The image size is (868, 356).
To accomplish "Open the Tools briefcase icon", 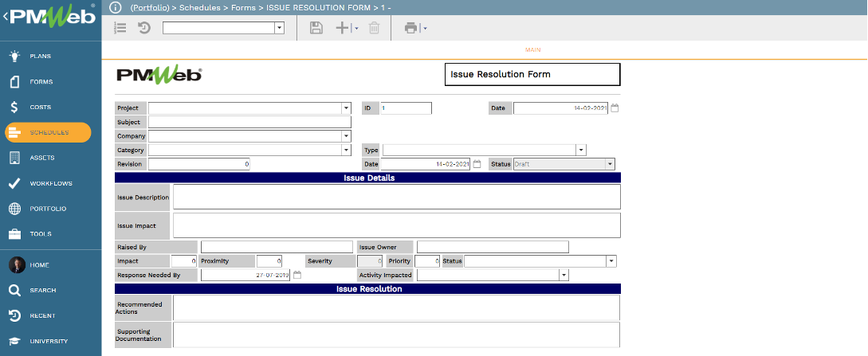I will (x=15, y=234).
